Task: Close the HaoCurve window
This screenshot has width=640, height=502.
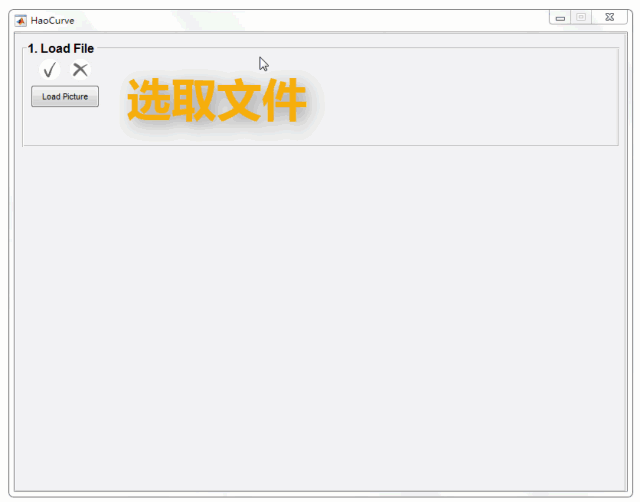Action: [609, 17]
